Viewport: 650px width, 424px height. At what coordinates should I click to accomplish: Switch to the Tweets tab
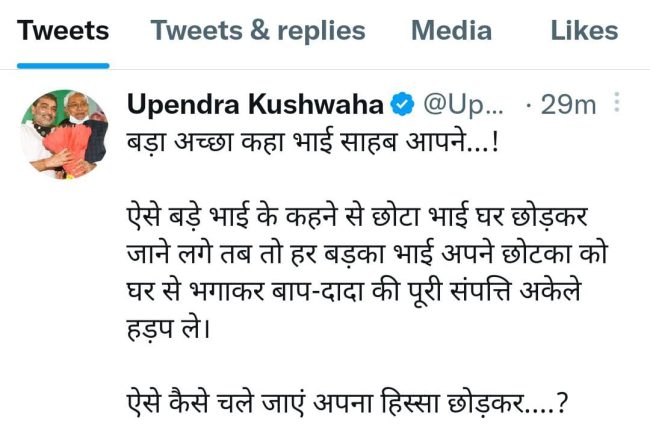(x=63, y=31)
